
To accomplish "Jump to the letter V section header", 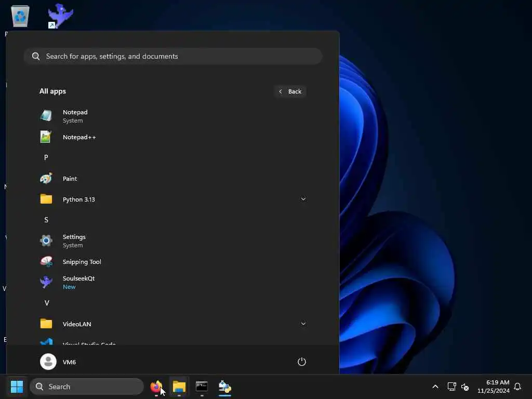I will (47, 303).
